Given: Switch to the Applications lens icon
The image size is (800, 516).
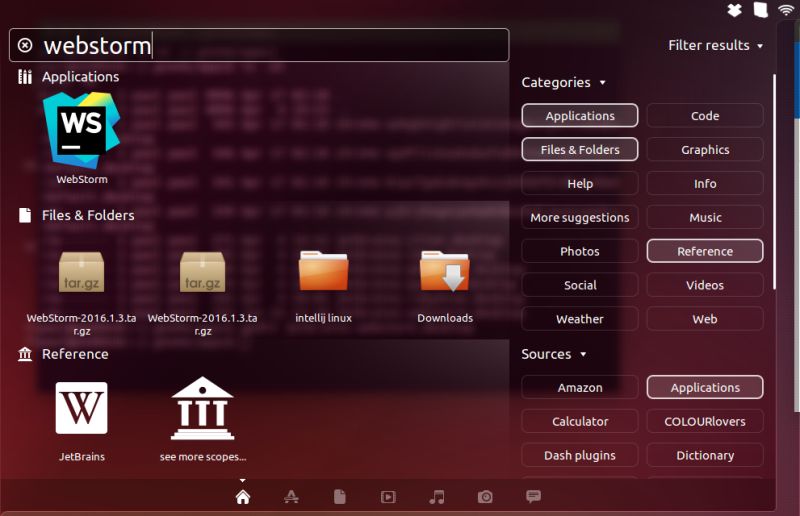Looking at the screenshot, I should [x=291, y=497].
